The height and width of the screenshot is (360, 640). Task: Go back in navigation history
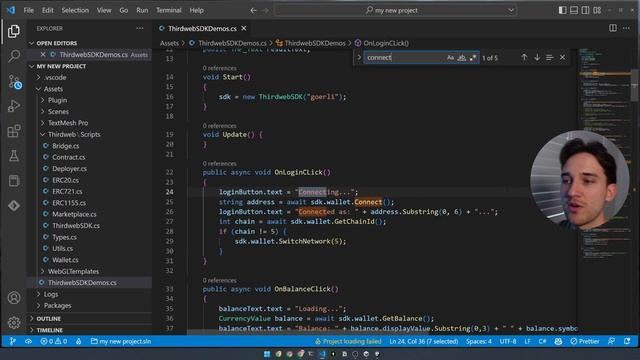[x=253, y=10]
